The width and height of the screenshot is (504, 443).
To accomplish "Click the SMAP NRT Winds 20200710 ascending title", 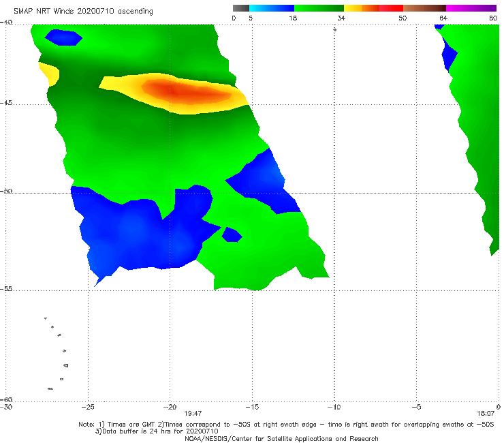I will 83,11.
